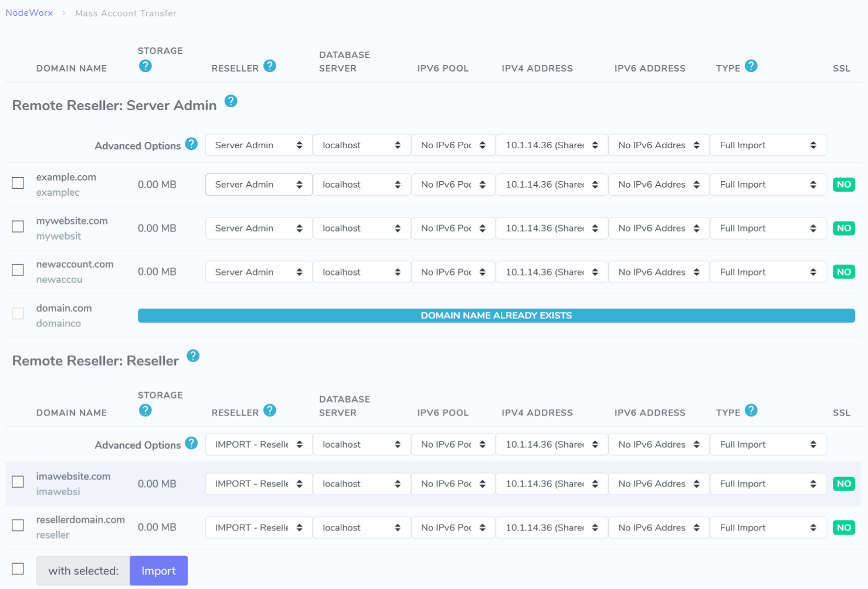Navigate back via the NodeWorx breadcrumb link
The image size is (868, 589).
coord(29,12)
